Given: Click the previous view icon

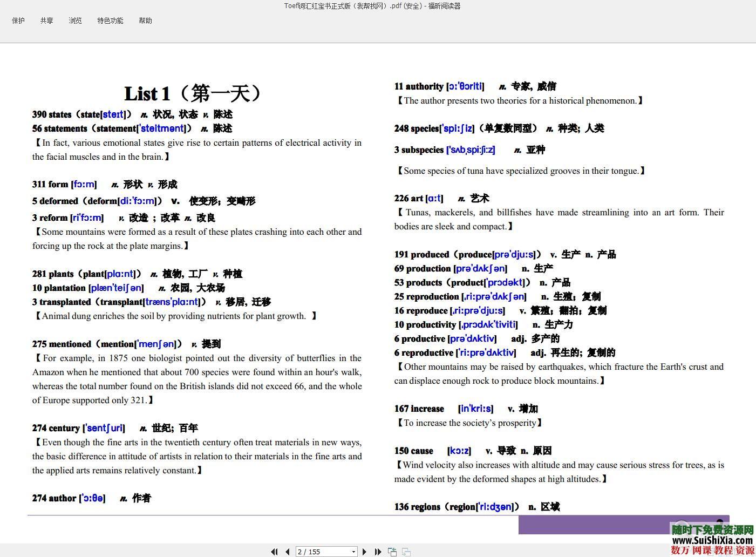Looking at the screenshot, I should [x=392, y=552].
